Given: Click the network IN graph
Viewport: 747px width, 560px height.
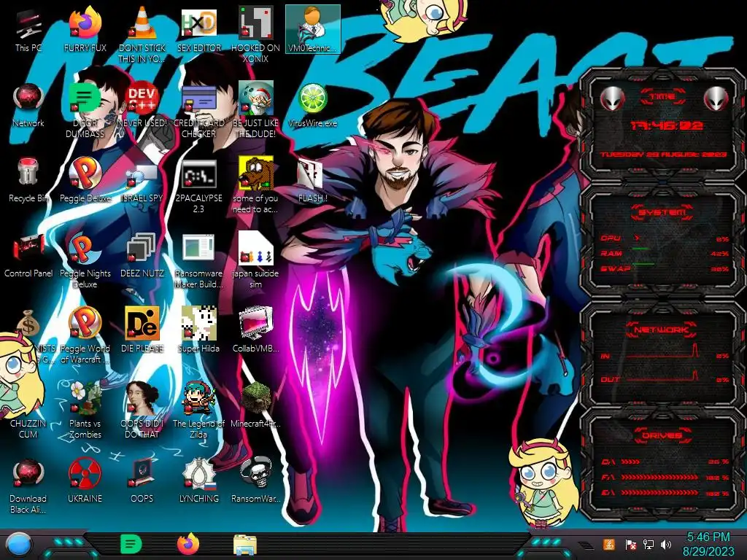Looking at the screenshot, I should tap(662, 351).
